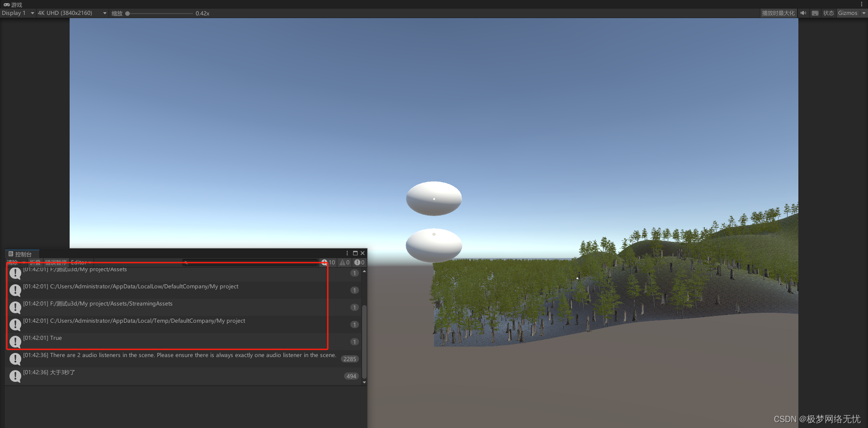Click the Console vertical scrollbar

click(364, 342)
